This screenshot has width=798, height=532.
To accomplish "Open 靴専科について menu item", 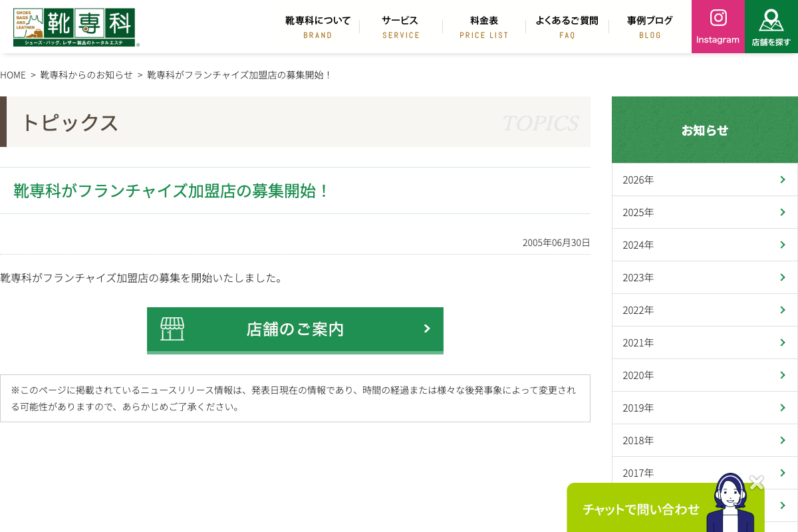I will click(318, 27).
